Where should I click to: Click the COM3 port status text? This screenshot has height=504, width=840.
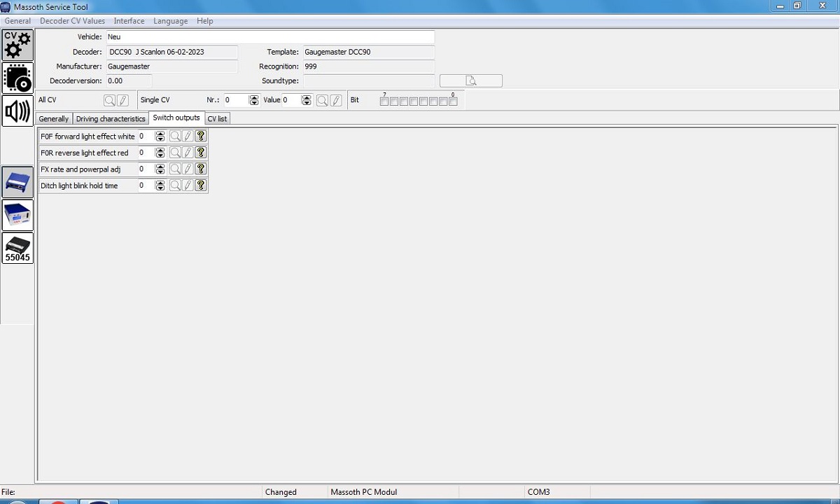[539, 492]
